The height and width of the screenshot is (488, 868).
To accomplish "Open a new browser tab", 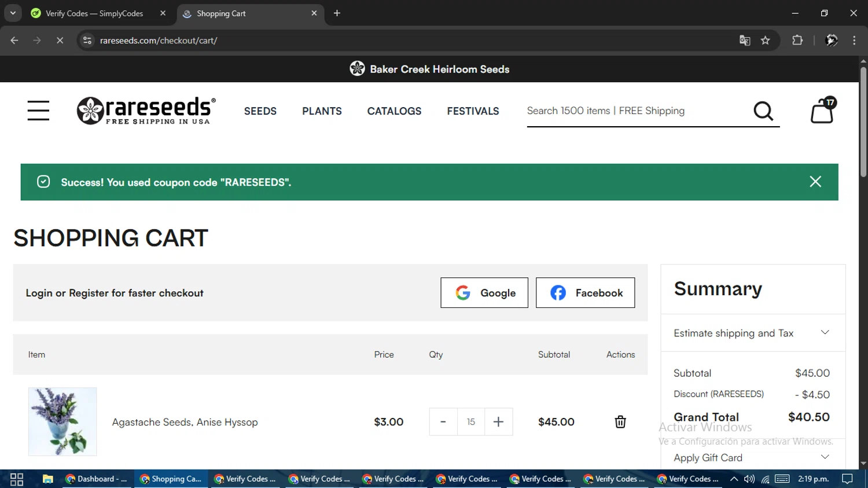I will tap(337, 13).
